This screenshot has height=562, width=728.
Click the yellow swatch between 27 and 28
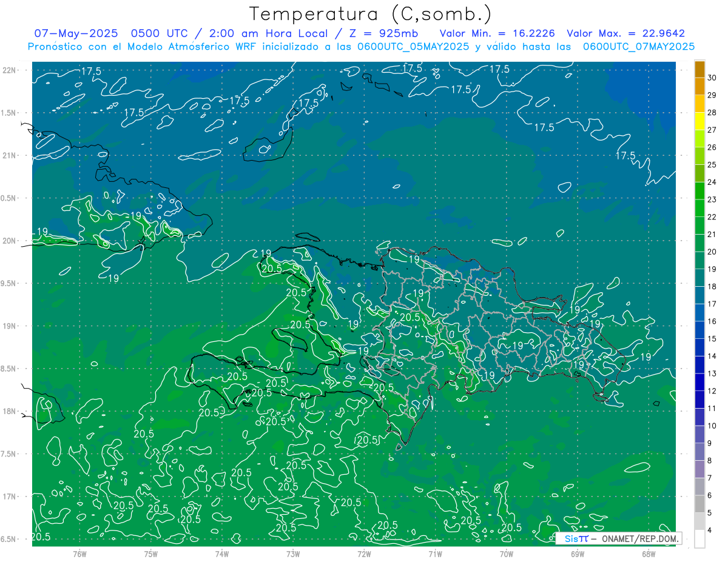[699, 121]
